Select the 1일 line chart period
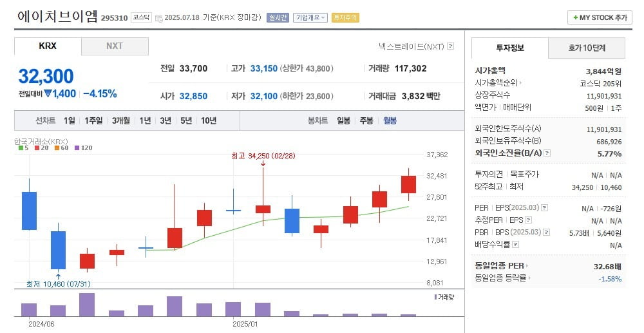The image size is (644, 333). [x=70, y=120]
